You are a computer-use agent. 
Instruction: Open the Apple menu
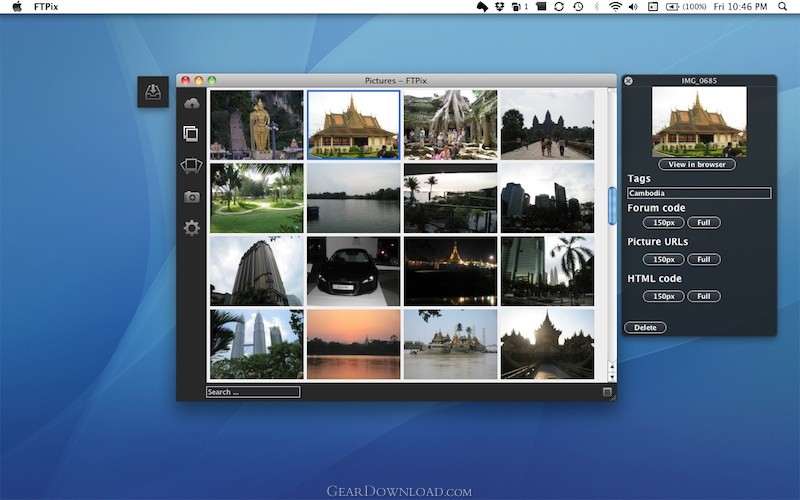[17, 7]
